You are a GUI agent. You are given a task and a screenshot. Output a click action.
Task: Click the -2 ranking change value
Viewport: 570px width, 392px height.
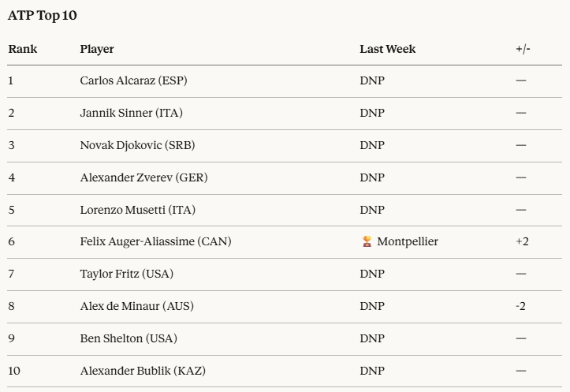click(x=520, y=306)
